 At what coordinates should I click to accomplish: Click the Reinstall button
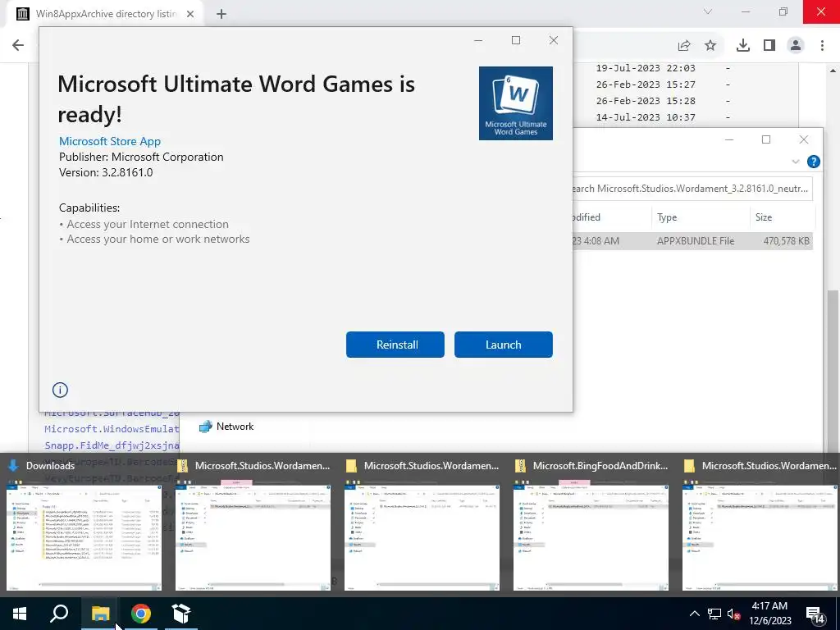[x=395, y=345]
